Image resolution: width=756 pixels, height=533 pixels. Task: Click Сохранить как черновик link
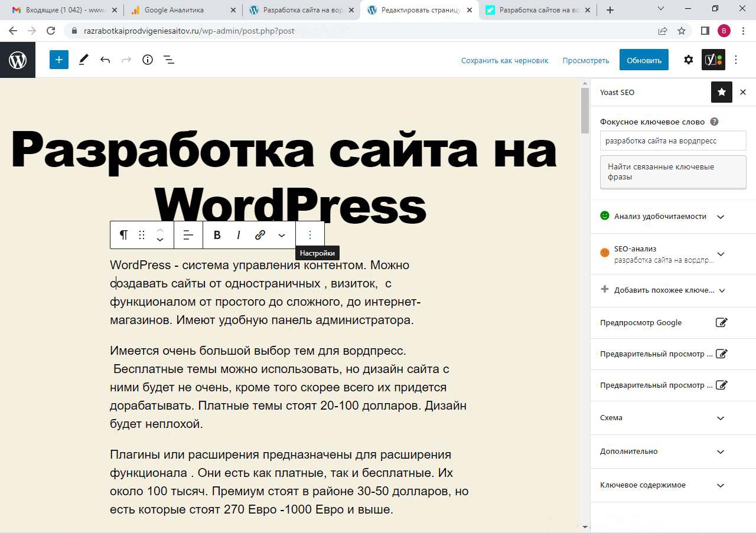pyautogui.click(x=504, y=60)
